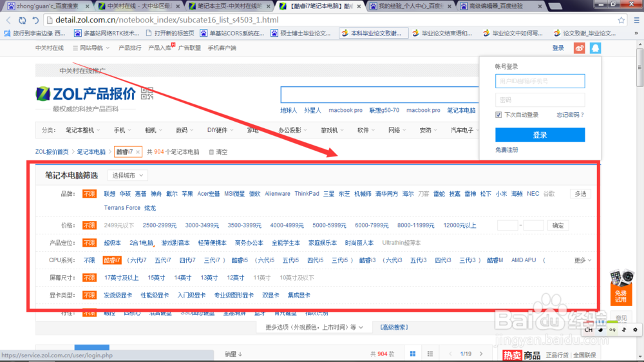Open the 免费注册 link

tap(506, 150)
